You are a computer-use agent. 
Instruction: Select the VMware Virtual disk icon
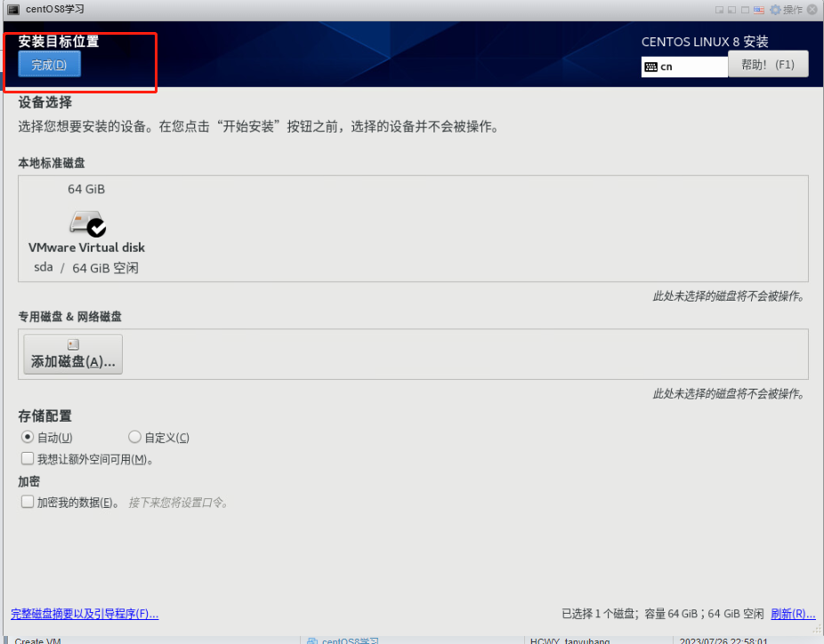[88, 223]
